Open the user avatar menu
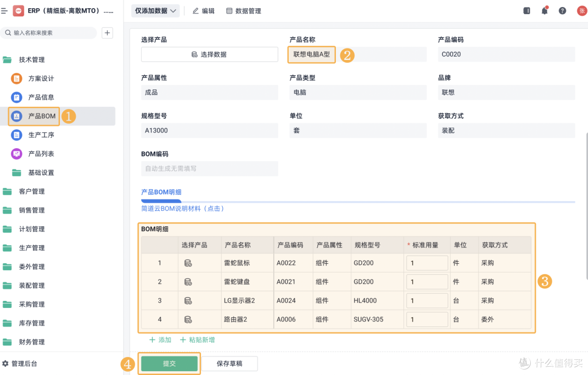This screenshot has height=375, width=588. coord(581,10)
